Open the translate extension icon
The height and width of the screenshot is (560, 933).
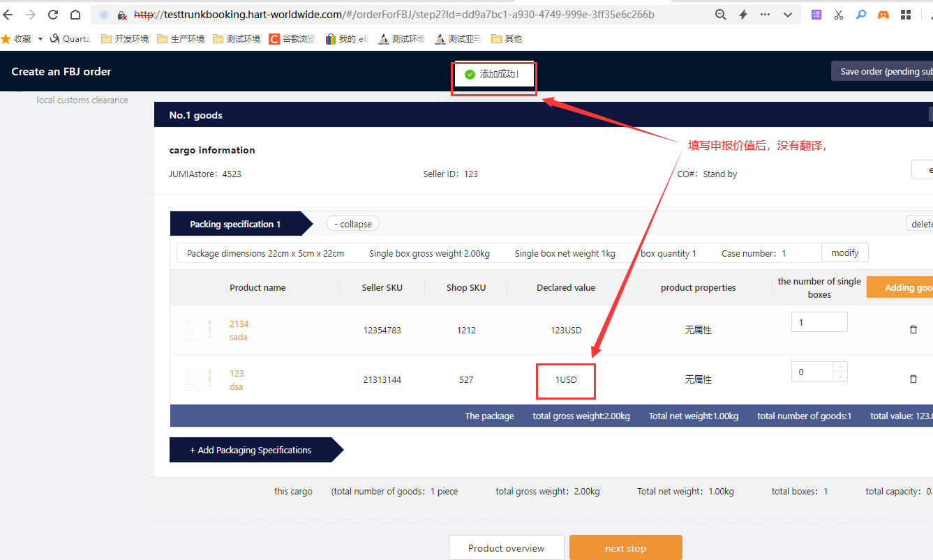816,15
